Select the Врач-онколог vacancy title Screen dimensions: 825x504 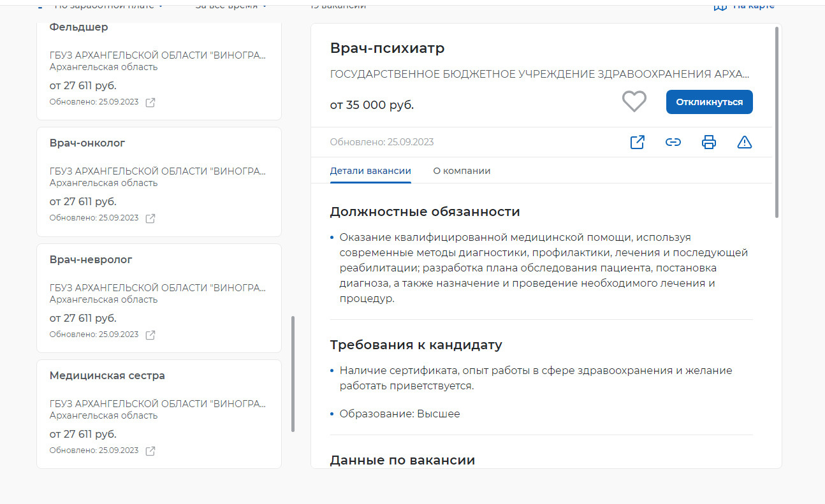pyautogui.click(x=87, y=143)
